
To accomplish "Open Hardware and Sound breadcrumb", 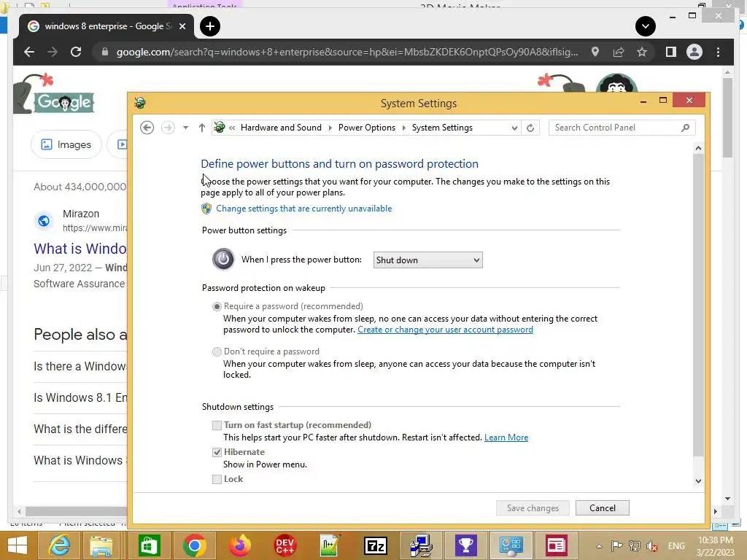I will [281, 128].
